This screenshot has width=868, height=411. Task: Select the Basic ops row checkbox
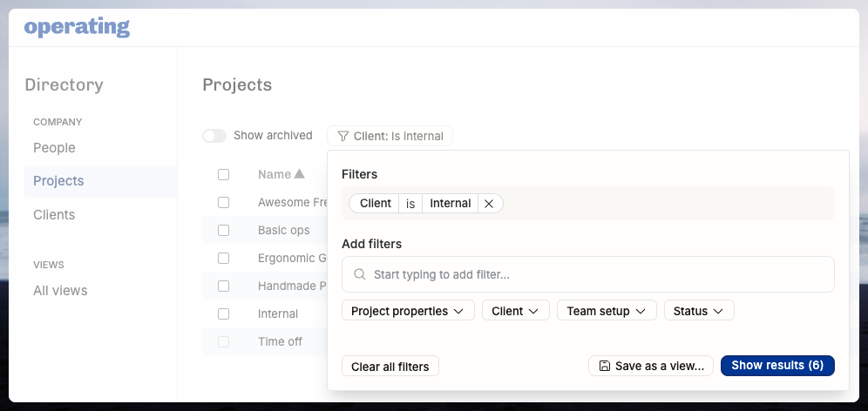(224, 231)
